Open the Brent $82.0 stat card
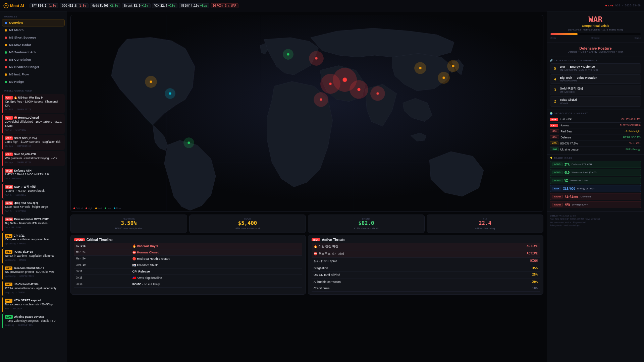Screen dimensions: 644x362 (x=366, y=224)
